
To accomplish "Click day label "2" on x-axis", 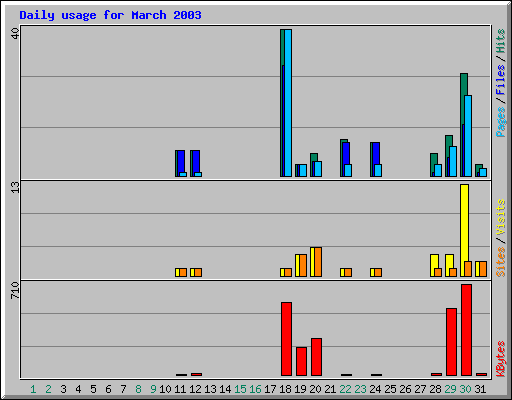I will tap(48, 389).
